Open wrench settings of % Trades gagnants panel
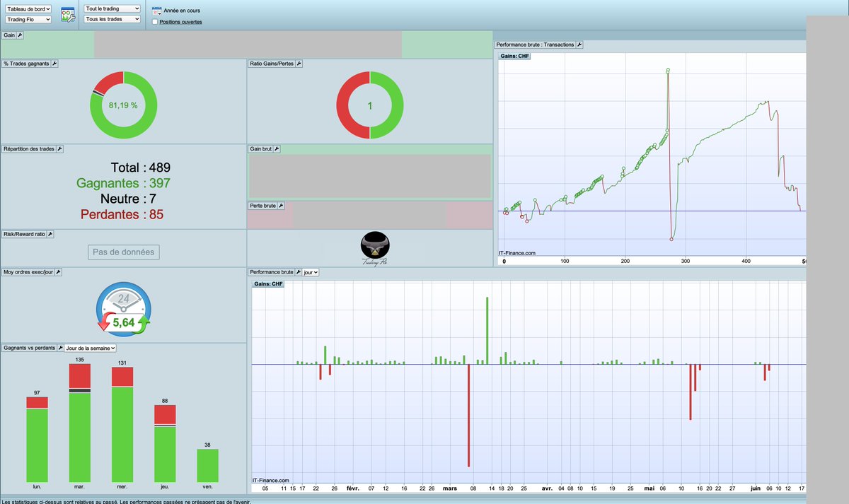 [54, 64]
